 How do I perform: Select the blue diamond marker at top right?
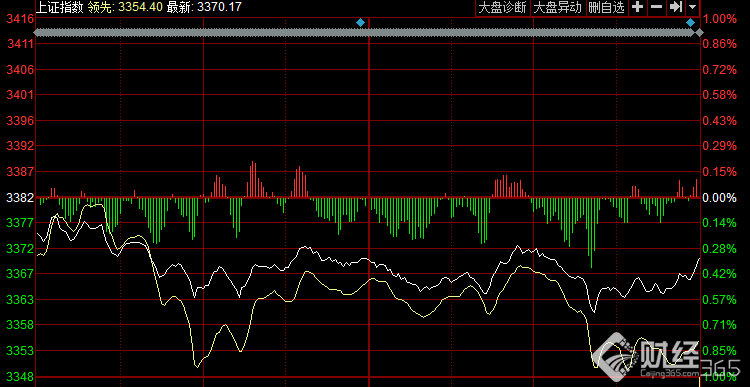point(690,22)
